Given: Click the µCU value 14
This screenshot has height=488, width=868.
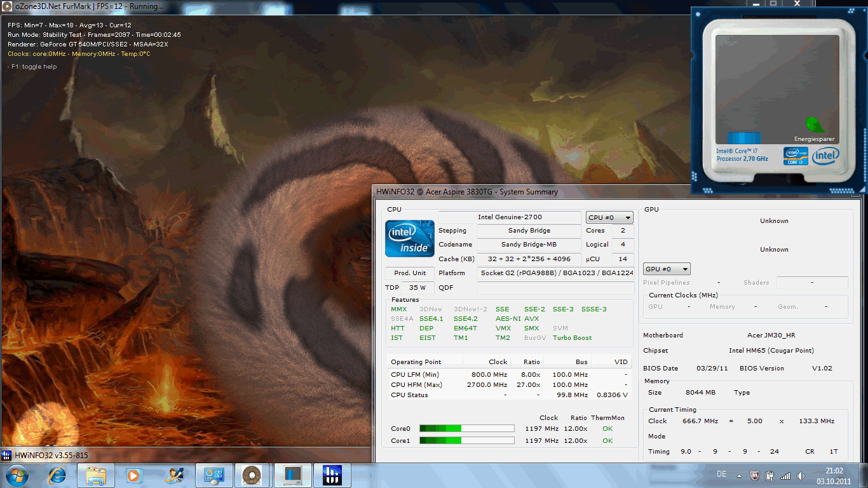Looking at the screenshot, I should pyautogui.click(x=623, y=259).
